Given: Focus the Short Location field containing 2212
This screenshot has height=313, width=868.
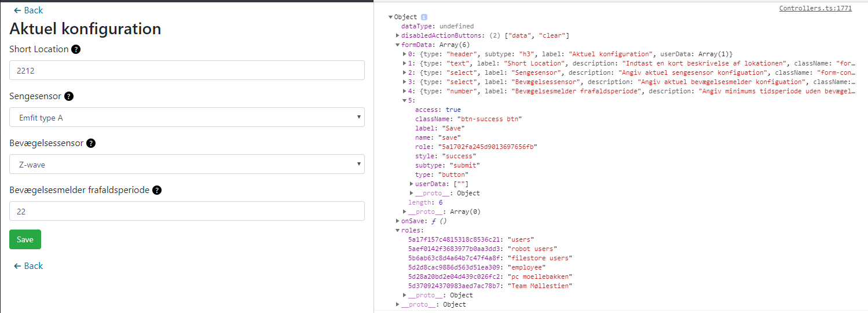Looking at the screenshot, I should pyautogui.click(x=187, y=71).
